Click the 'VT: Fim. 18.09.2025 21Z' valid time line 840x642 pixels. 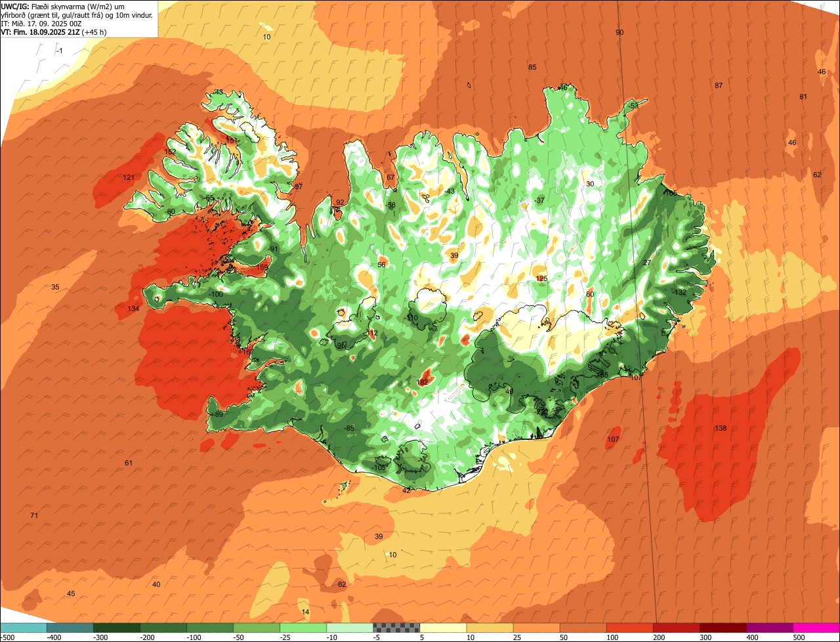(x=53, y=32)
